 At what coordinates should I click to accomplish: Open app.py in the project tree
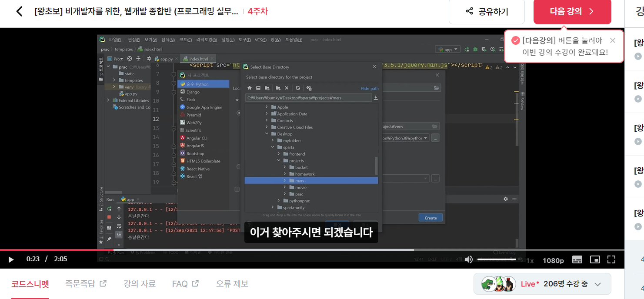(130, 93)
